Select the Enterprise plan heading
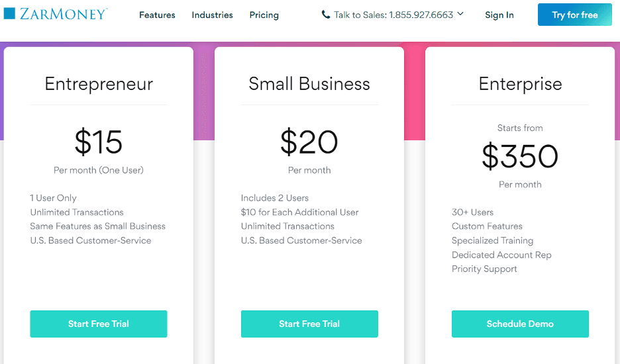The height and width of the screenshot is (364, 620). pos(520,84)
